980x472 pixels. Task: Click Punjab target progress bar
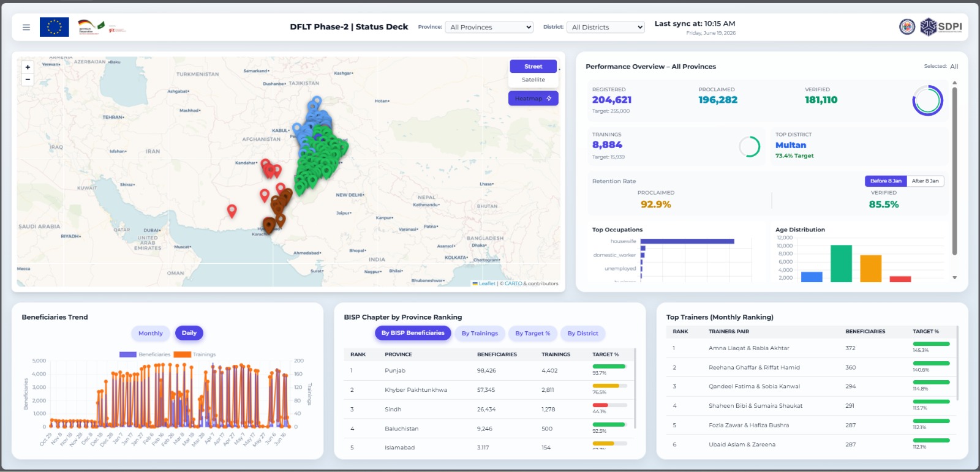coord(609,367)
